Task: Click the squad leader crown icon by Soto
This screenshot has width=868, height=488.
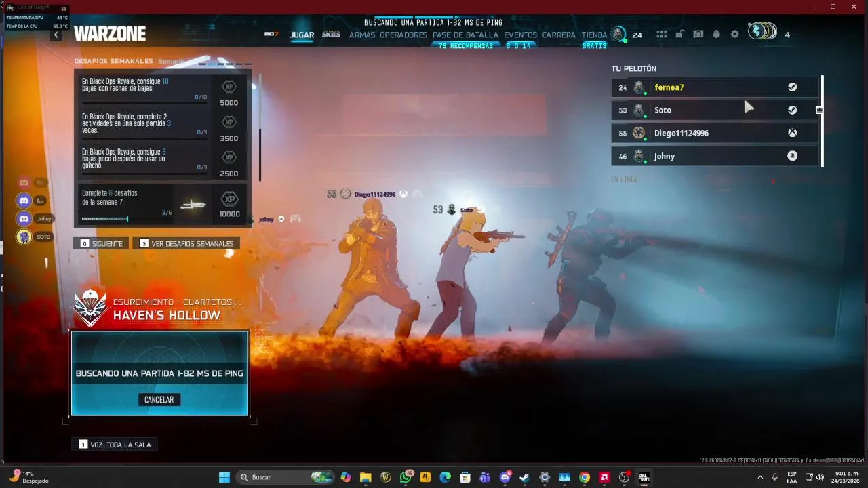Action: 819,110
